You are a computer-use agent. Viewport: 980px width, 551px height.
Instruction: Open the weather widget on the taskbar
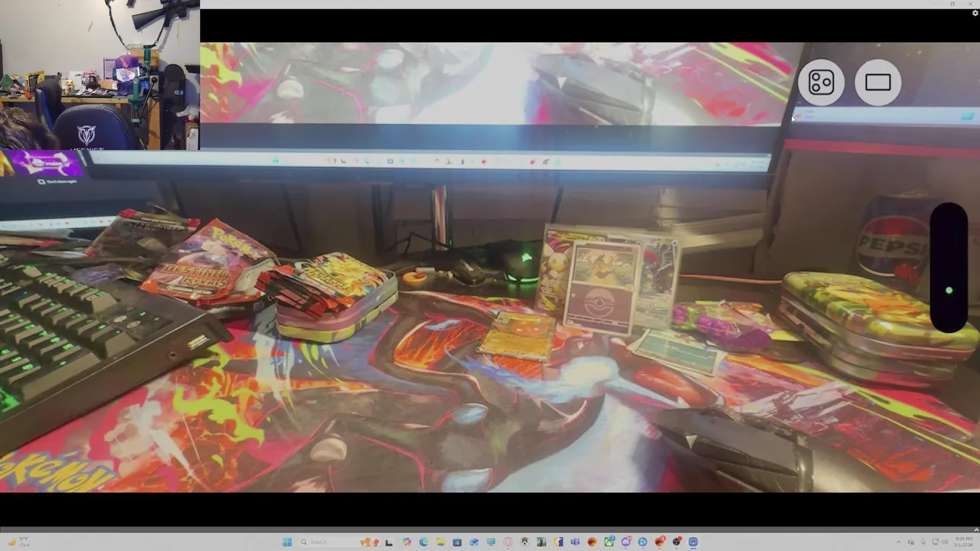[x=18, y=542]
